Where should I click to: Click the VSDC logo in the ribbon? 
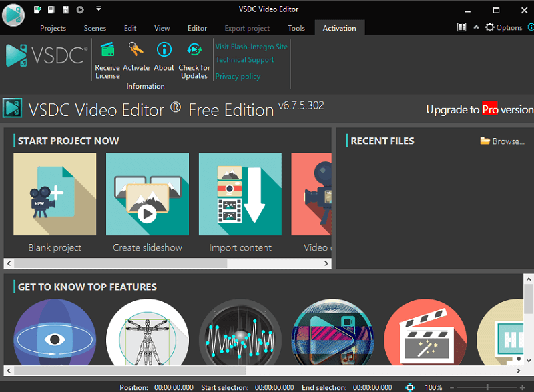coord(46,55)
